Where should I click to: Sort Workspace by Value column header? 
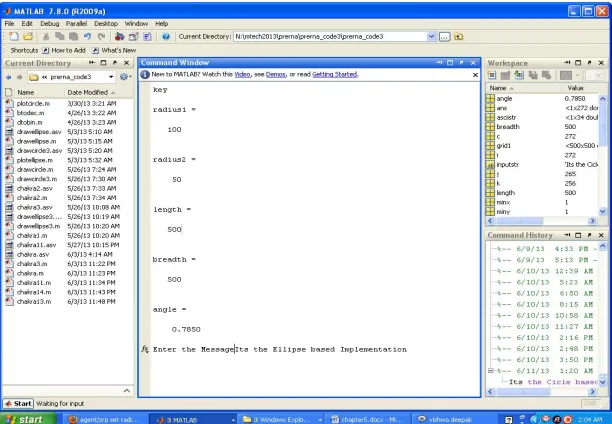pyautogui.click(x=575, y=88)
